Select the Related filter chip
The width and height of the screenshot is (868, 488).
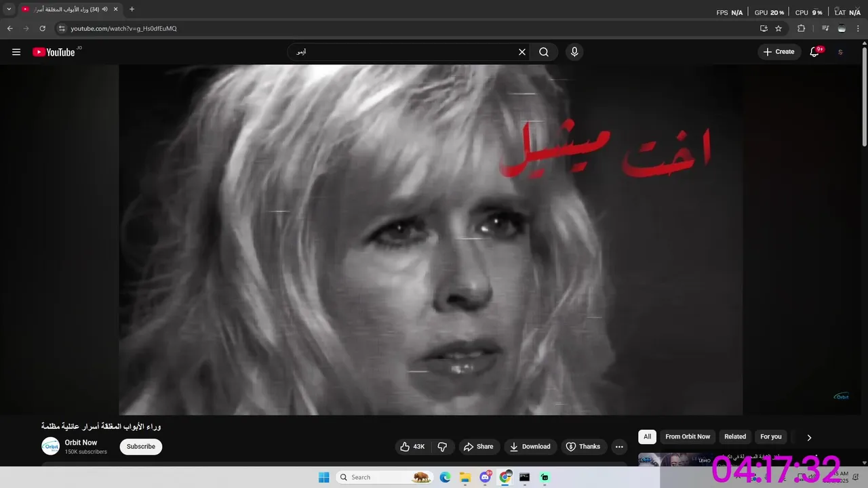pyautogui.click(x=735, y=436)
